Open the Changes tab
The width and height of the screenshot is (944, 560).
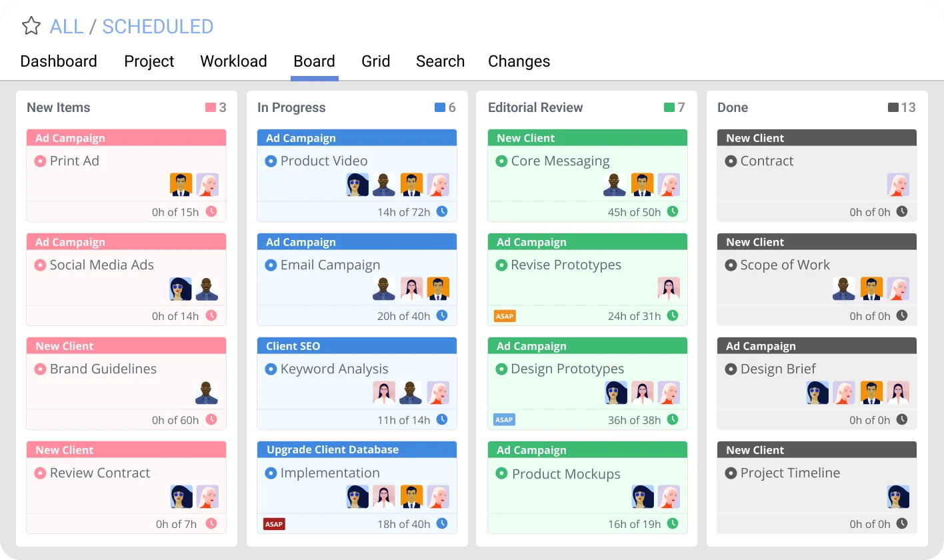click(x=519, y=61)
